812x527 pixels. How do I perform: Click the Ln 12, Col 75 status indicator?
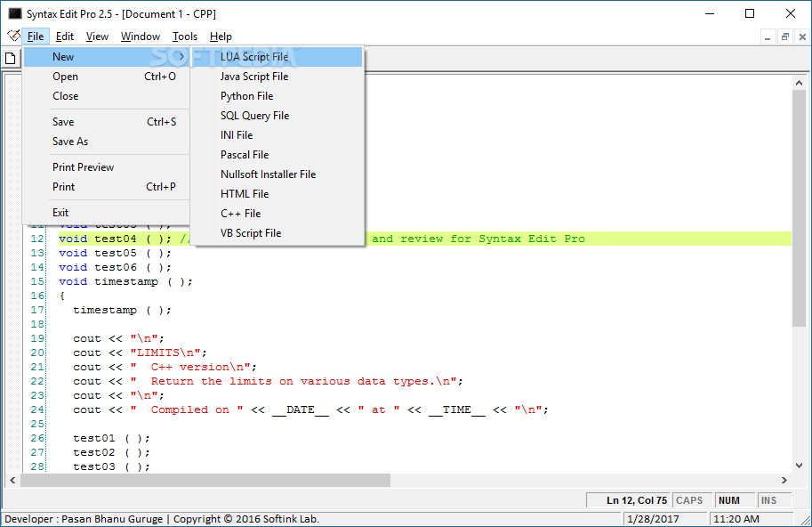[x=628, y=500]
